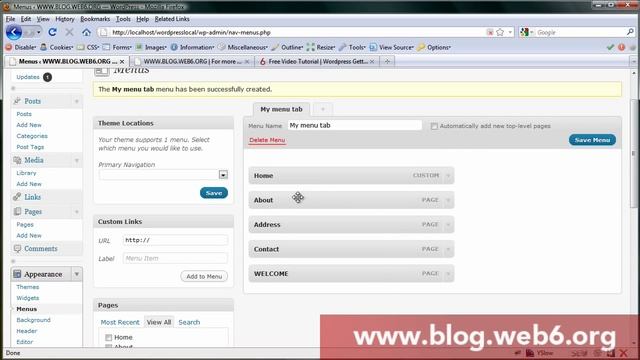Open the Pages section icon in sidebar
The width and height of the screenshot is (640, 360).
(x=17, y=211)
